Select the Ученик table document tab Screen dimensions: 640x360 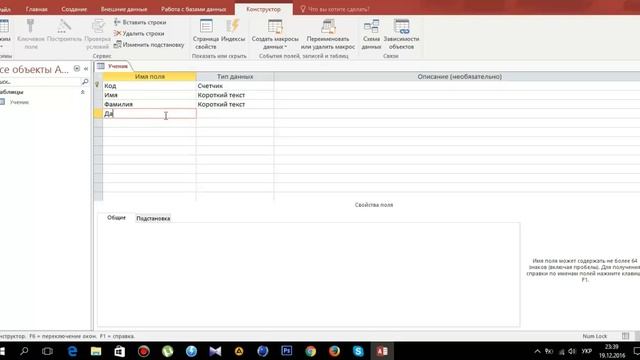click(113, 66)
